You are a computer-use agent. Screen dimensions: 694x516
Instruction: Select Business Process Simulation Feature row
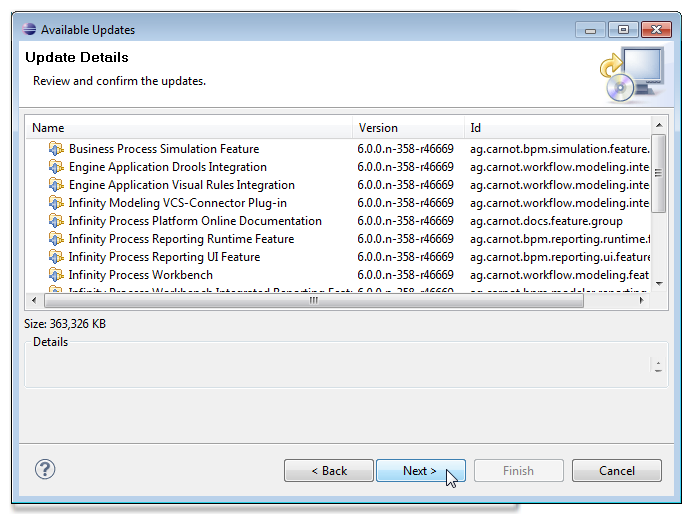point(338,149)
